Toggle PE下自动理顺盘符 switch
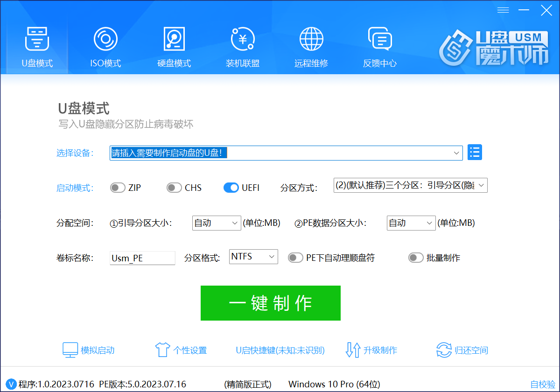The image size is (560, 392). [295, 258]
